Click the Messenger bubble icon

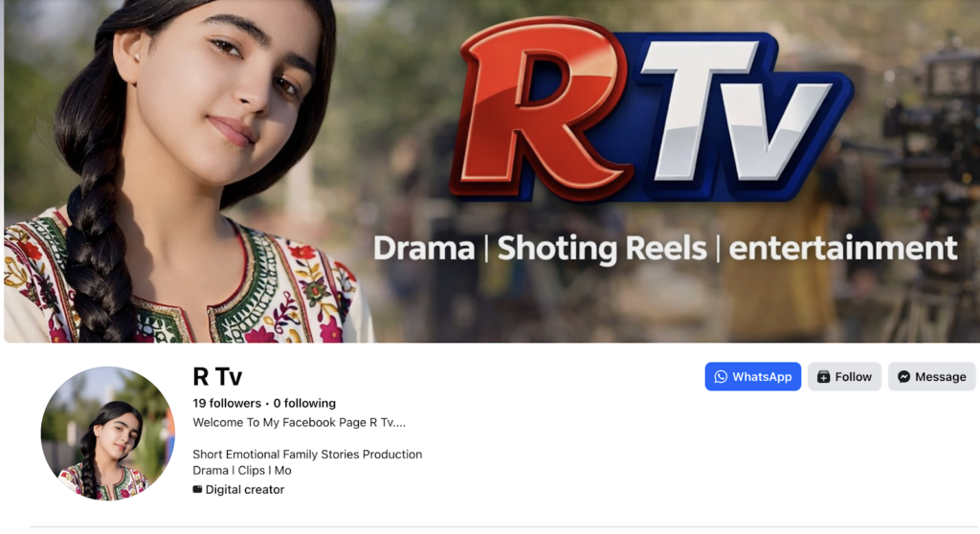tap(903, 377)
